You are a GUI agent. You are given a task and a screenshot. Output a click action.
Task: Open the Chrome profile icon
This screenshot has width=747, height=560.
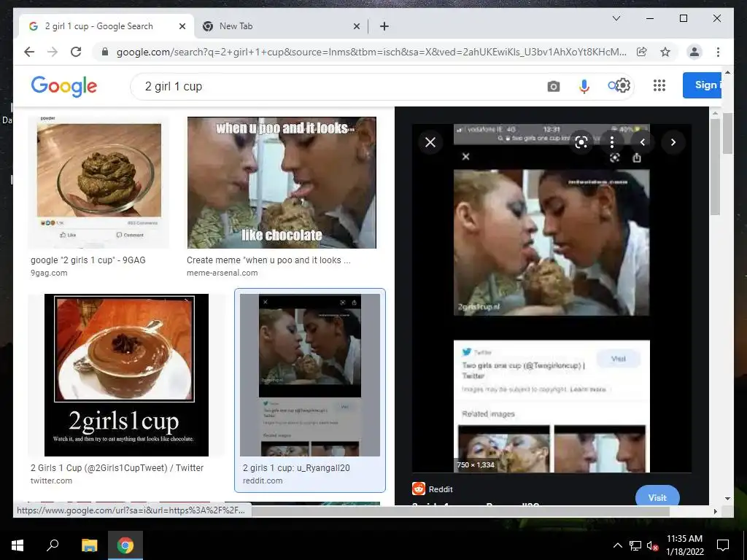[x=694, y=52]
